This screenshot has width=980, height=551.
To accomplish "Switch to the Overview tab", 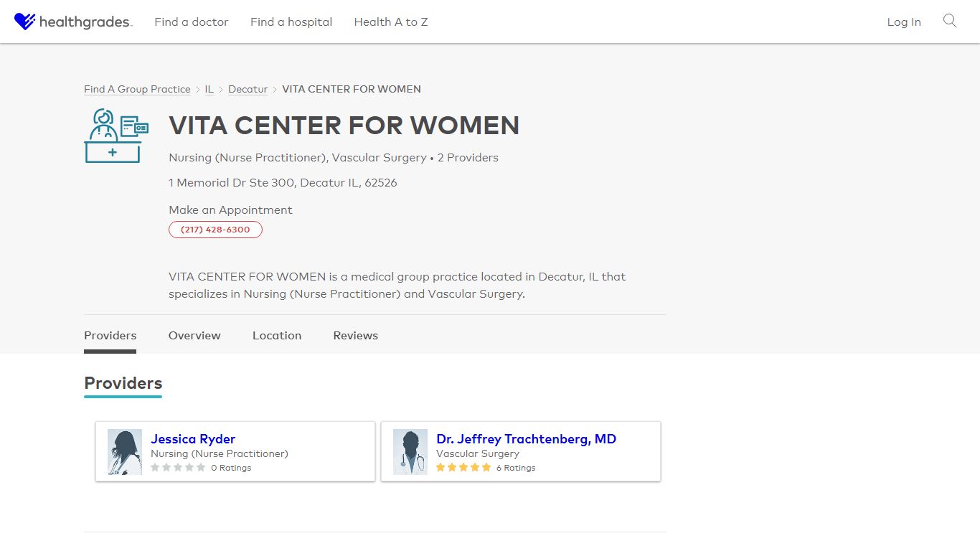I will pos(194,336).
